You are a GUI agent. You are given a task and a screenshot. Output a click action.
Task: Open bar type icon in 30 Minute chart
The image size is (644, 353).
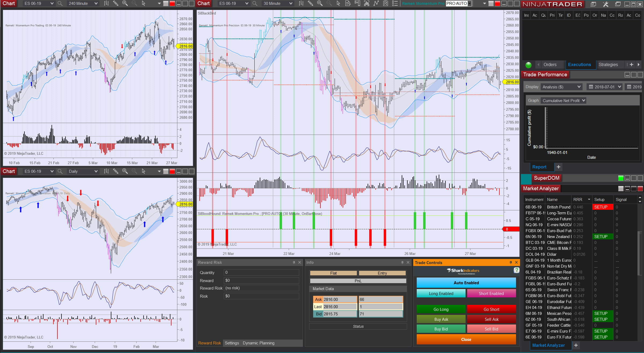click(x=301, y=3)
